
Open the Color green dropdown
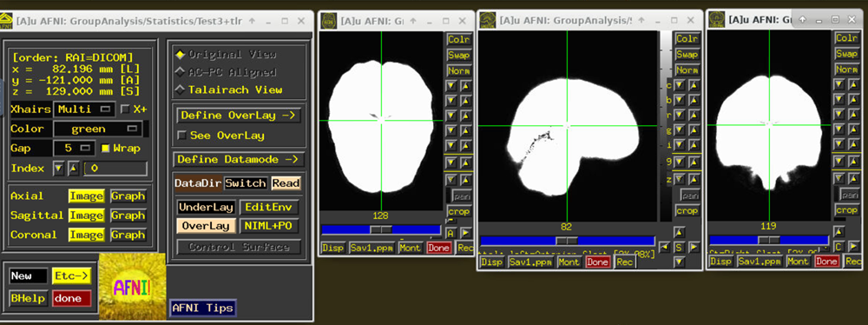pos(98,129)
